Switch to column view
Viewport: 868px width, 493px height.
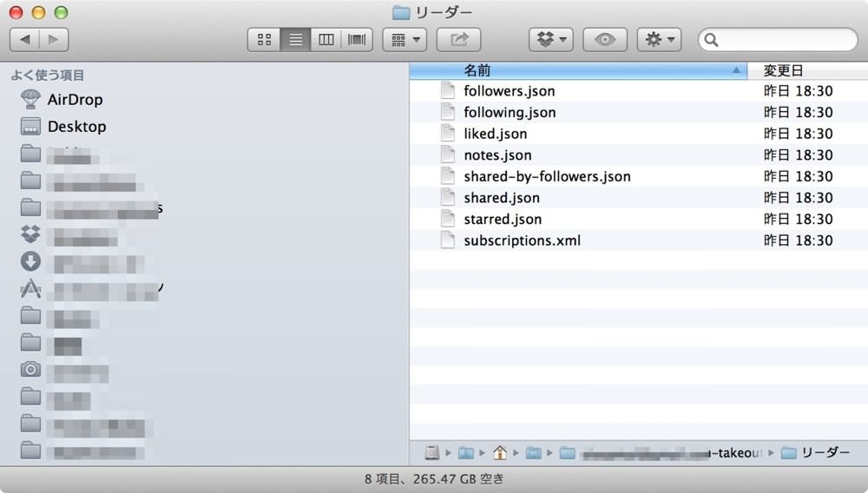pos(326,40)
